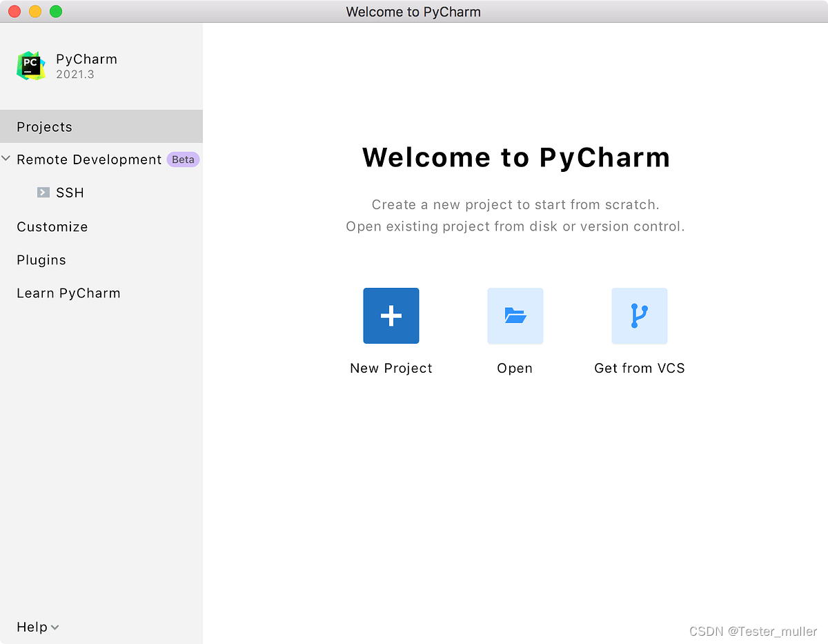Click the Open folder icon
828x644 pixels.
(515, 315)
